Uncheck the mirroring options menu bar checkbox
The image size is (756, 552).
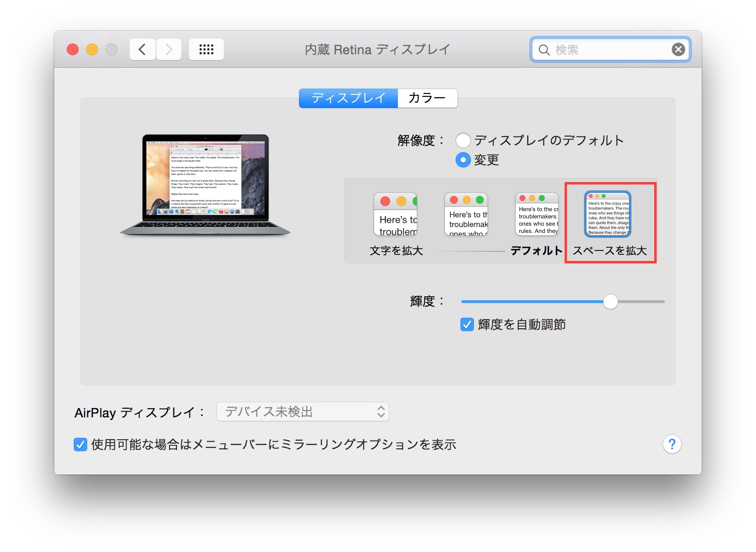[80, 444]
